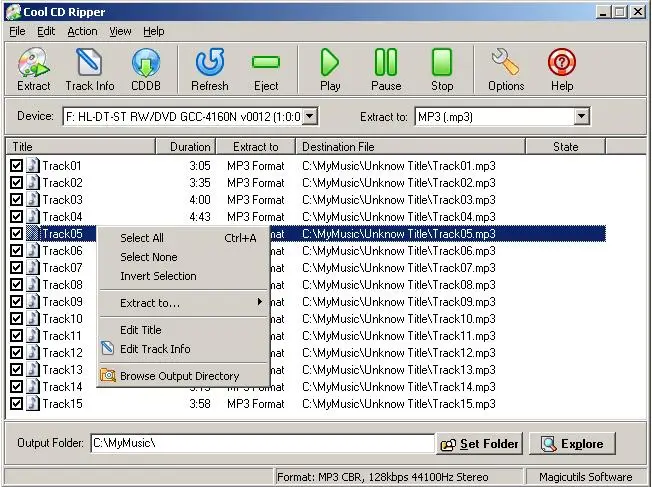
Task: Stop playback with the Stop icon
Action: point(442,69)
